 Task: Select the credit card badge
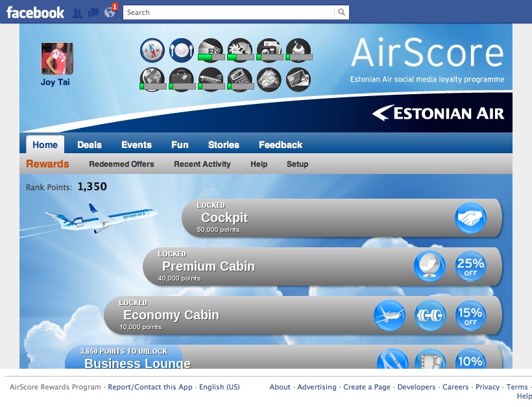(x=298, y=79)
